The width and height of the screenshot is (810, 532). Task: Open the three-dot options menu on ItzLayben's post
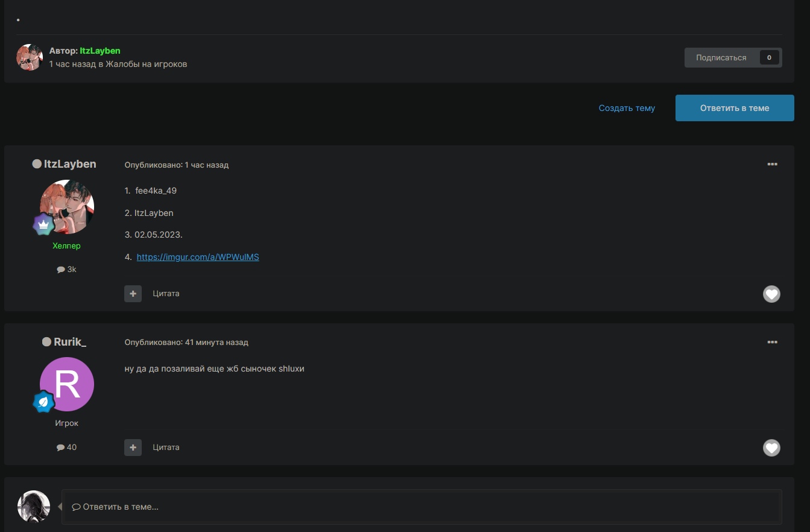(772, 164)
